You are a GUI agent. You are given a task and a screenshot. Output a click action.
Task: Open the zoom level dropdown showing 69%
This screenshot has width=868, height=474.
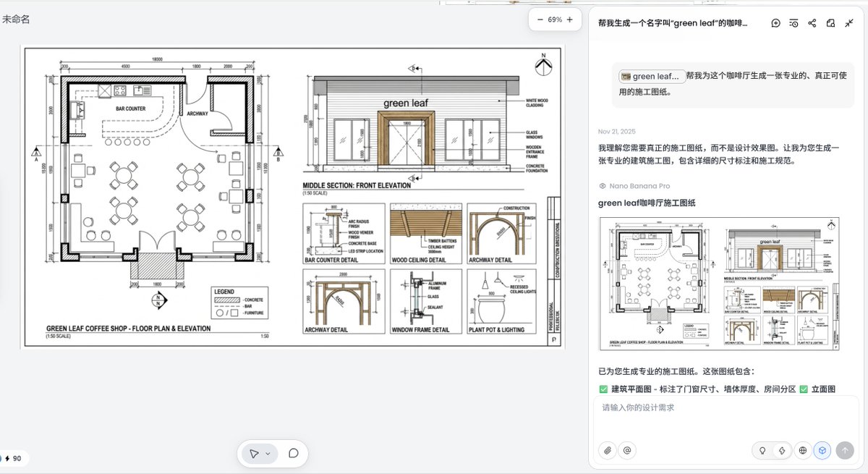tap(555, 20)
